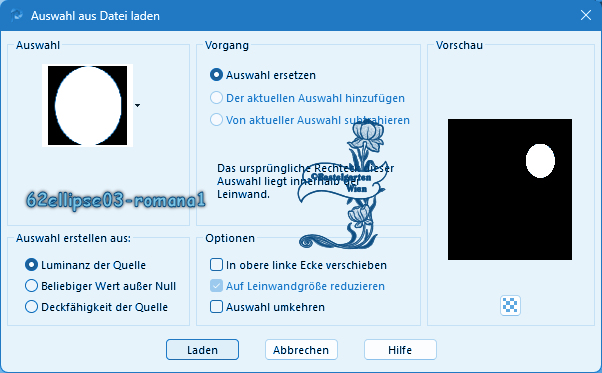Open Hilfe for this dialog
The image size is (602, 373).
[400, 350]
